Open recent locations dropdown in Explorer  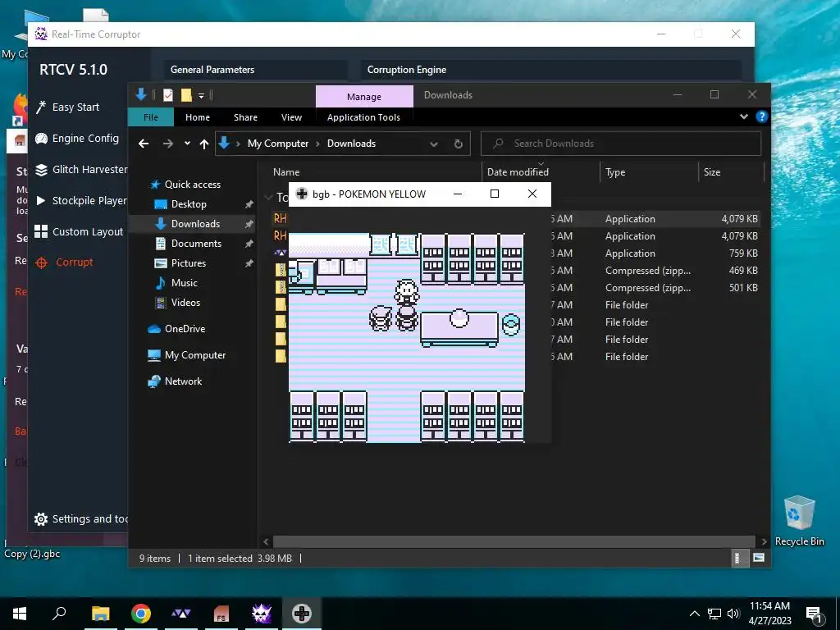(187, 144)
